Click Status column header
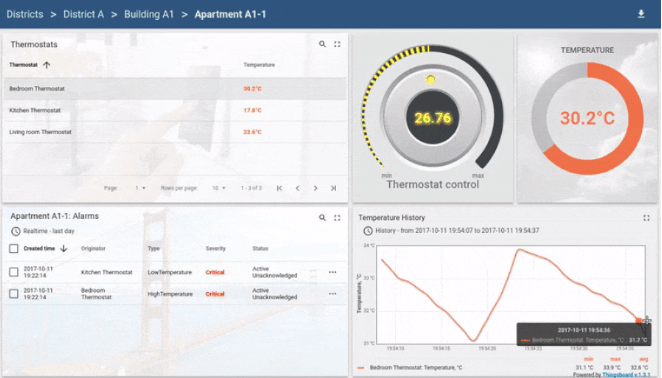 pos(260,248)
